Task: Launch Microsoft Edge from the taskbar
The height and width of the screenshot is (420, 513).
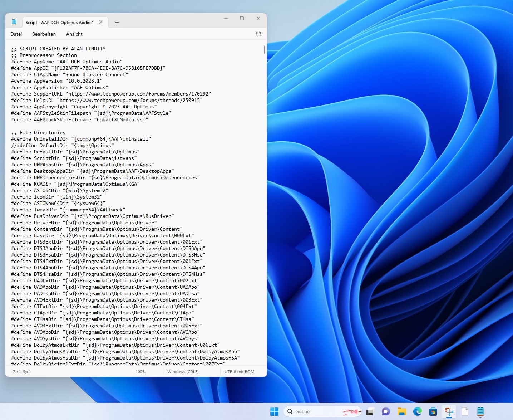Action: [417, 411]
